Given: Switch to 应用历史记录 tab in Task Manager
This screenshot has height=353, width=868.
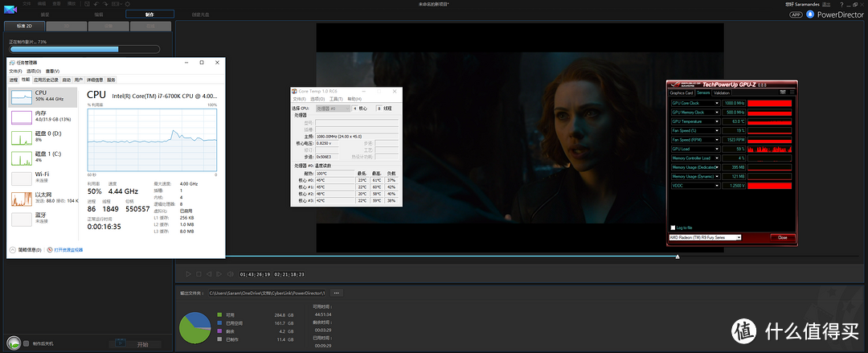Looking at the screenshot, I should click(x=47, y=80).
